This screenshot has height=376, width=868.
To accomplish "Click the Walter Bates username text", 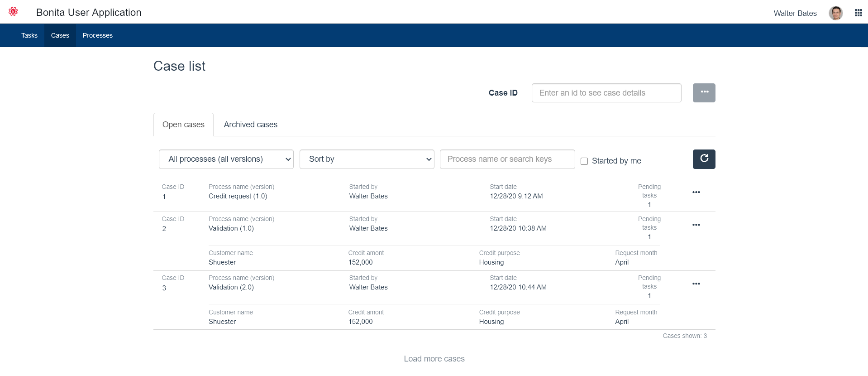I will tap(795, 13).
